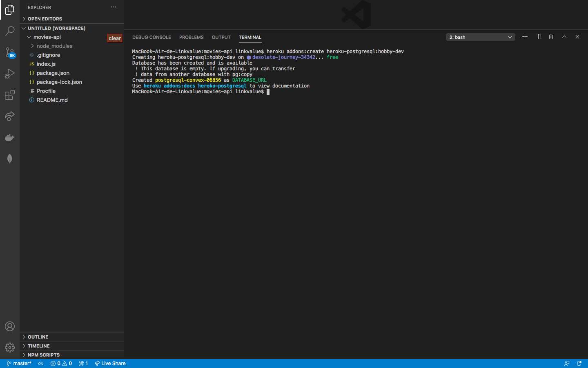Close the terminal panel

coord(577,37)
